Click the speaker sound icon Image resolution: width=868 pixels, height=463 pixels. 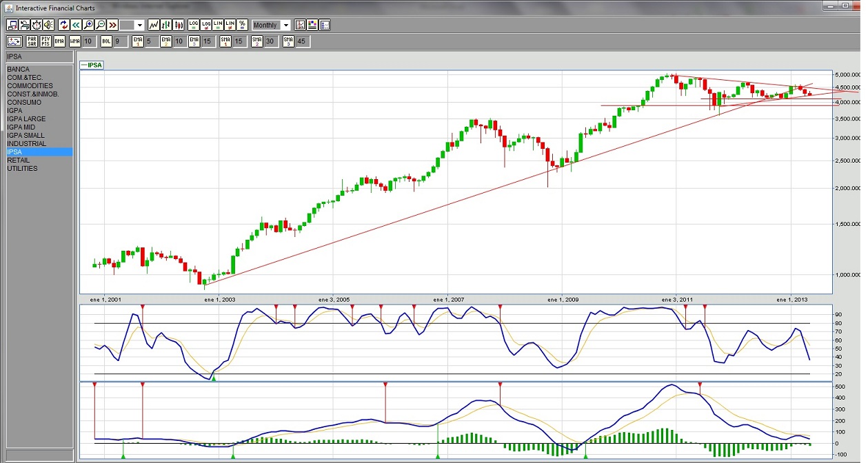[48, 25]
